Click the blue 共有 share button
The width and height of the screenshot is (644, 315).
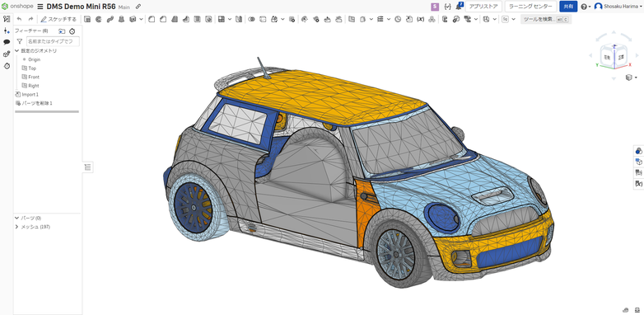click(568, 7)
